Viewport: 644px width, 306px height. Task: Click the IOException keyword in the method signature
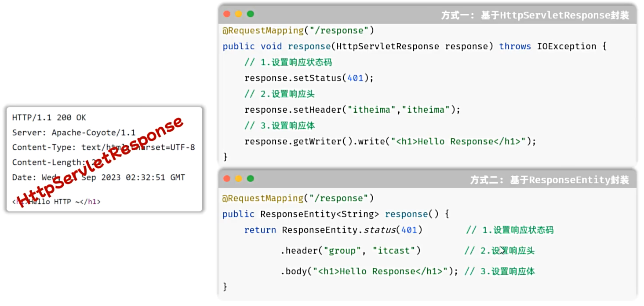pos(567,46)
